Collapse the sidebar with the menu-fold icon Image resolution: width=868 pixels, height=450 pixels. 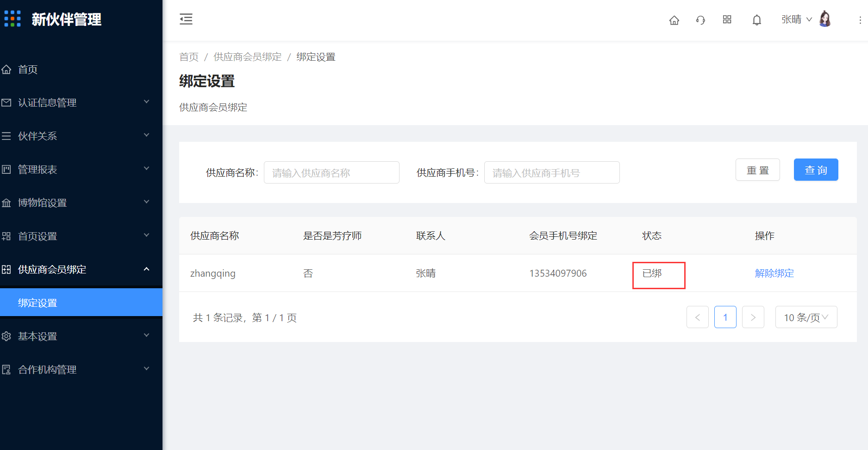[186, 19]
